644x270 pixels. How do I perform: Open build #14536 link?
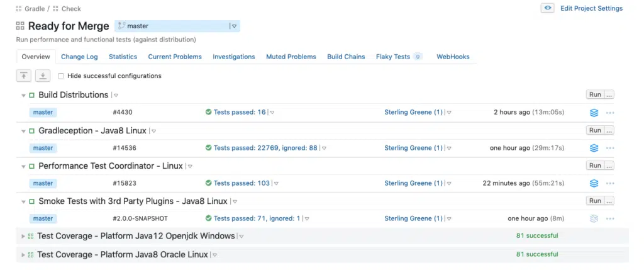coord(125,148)
